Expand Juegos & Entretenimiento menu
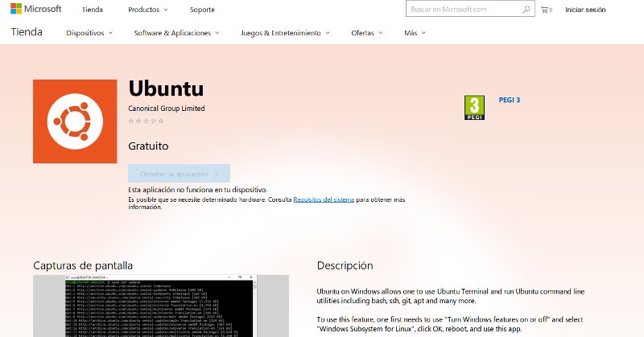This screenshot has height=337, width=644. (285, 33)
